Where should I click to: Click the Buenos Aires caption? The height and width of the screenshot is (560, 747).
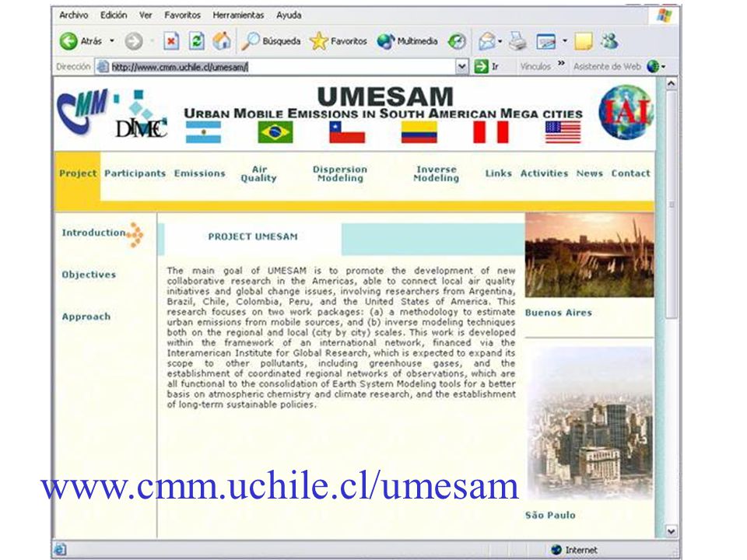pyautogui.click(x=559, y=313)
